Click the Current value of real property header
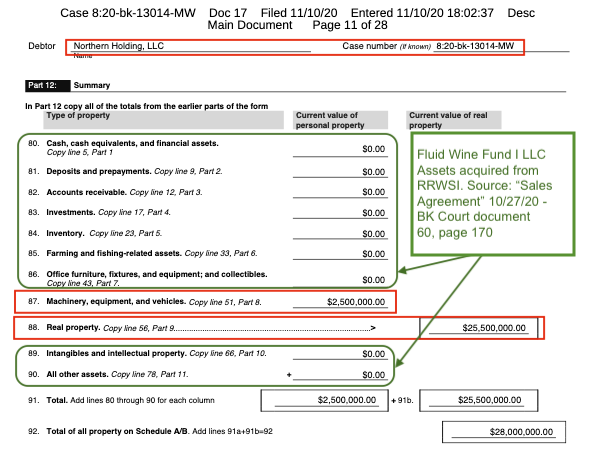The width and height of the screenshot is (589, 465). [454, 120]
